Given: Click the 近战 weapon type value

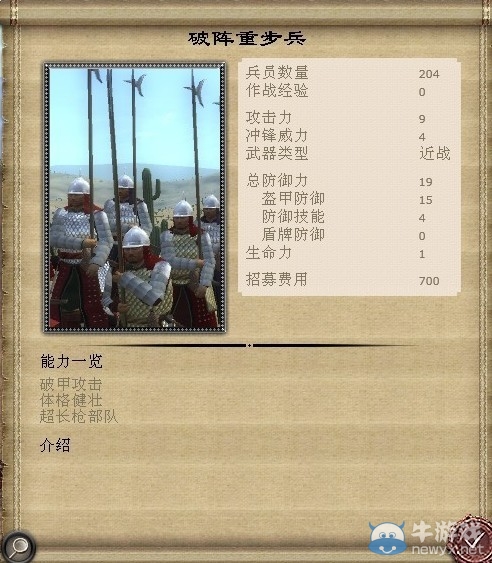Looking at the screenshot, I should [435, 154].
